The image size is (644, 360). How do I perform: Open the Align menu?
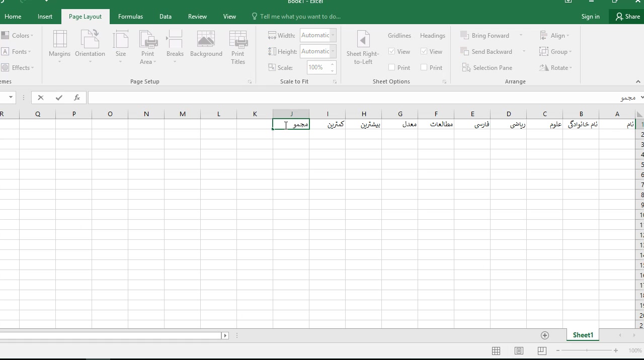554,36
